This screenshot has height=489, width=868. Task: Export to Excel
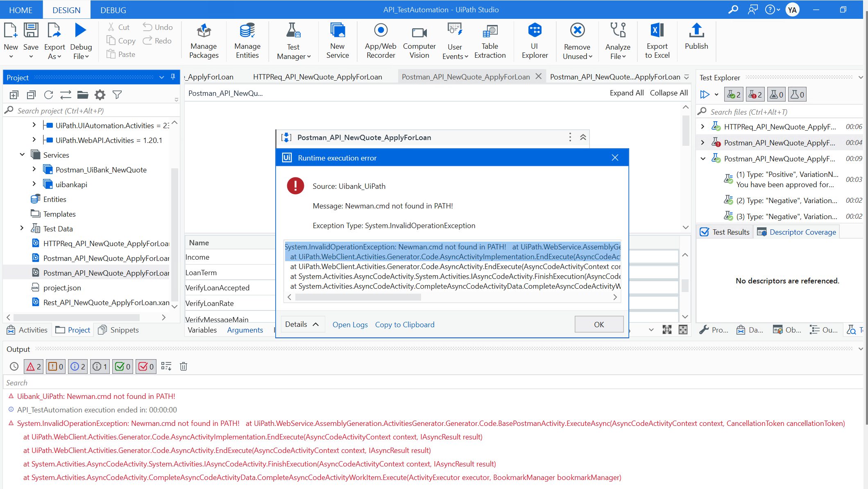pos(657,41)
